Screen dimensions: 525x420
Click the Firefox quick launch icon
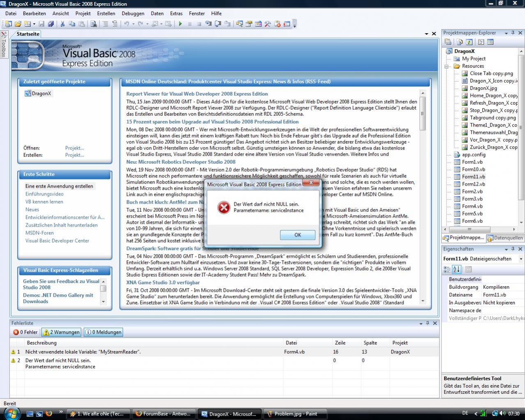click(49, 413)
